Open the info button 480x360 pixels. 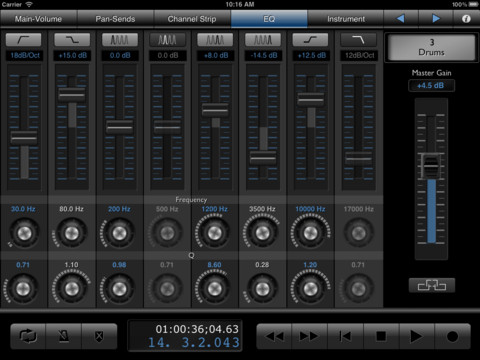[x=466, y=19]
